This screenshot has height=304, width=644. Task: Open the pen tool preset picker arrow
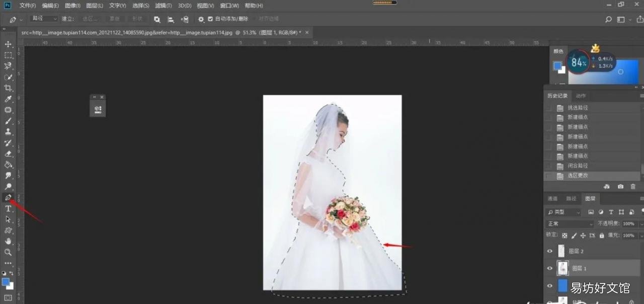pyautogui.click(x=21, y=20)
